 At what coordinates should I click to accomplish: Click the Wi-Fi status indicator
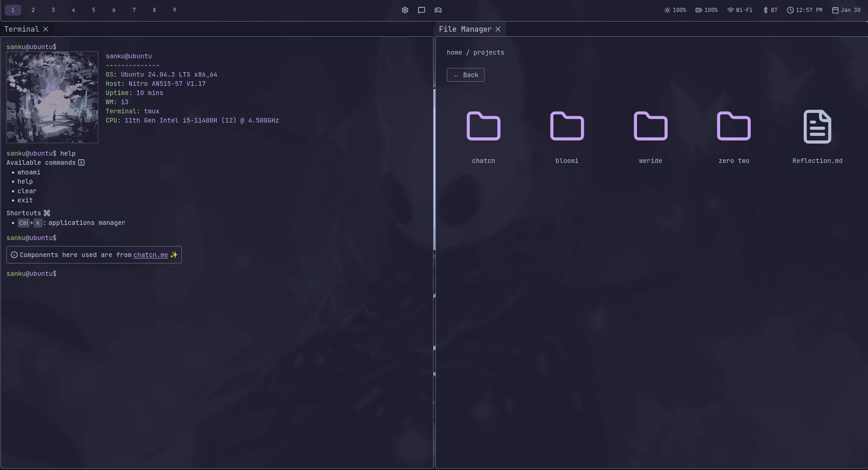click(740, 10)
